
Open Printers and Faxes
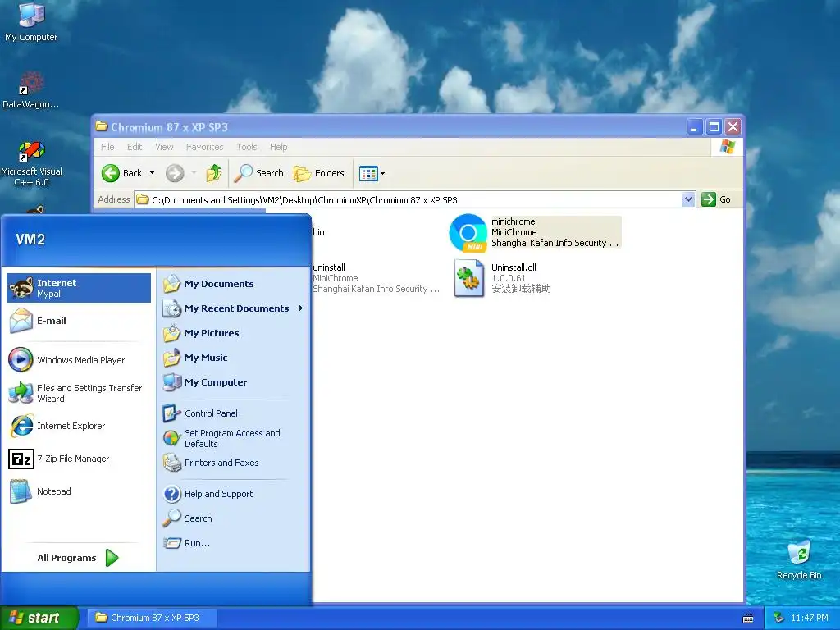(x=233, y=463)
